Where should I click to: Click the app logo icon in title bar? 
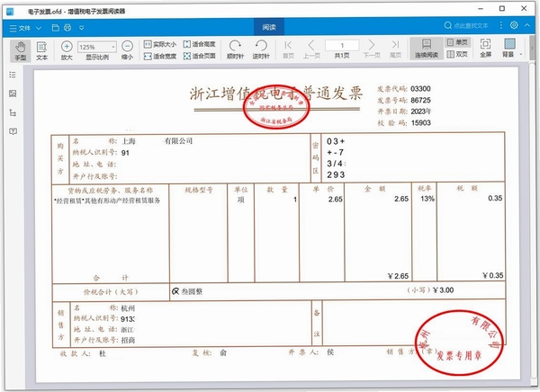click(x=10, y=12)
